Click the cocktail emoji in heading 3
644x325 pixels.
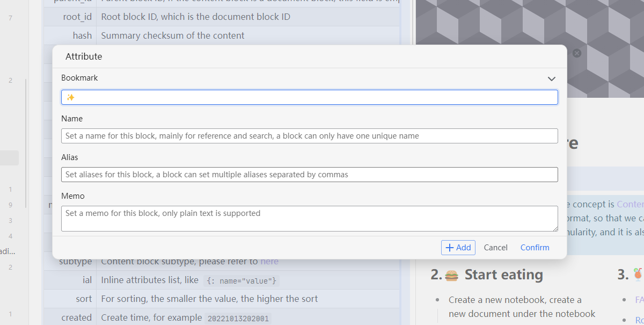(638, 275)
